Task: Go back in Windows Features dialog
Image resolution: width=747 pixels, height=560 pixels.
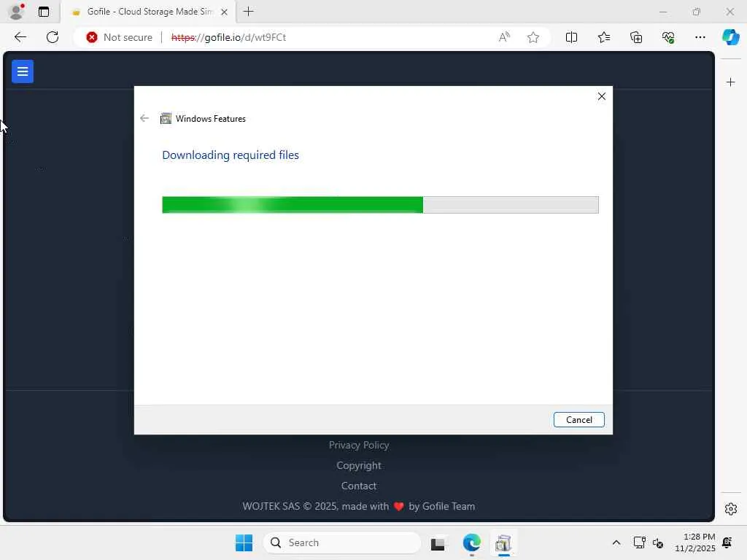Action: [x=144, y=118]
